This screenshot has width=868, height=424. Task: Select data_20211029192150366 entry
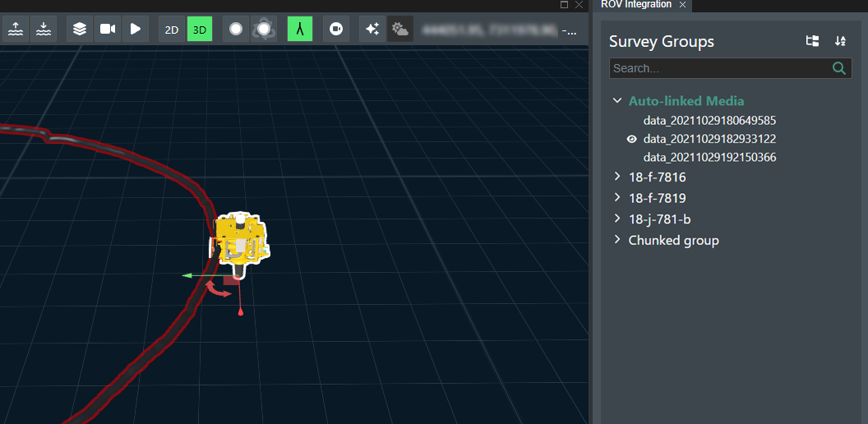[x=709, y=158]
